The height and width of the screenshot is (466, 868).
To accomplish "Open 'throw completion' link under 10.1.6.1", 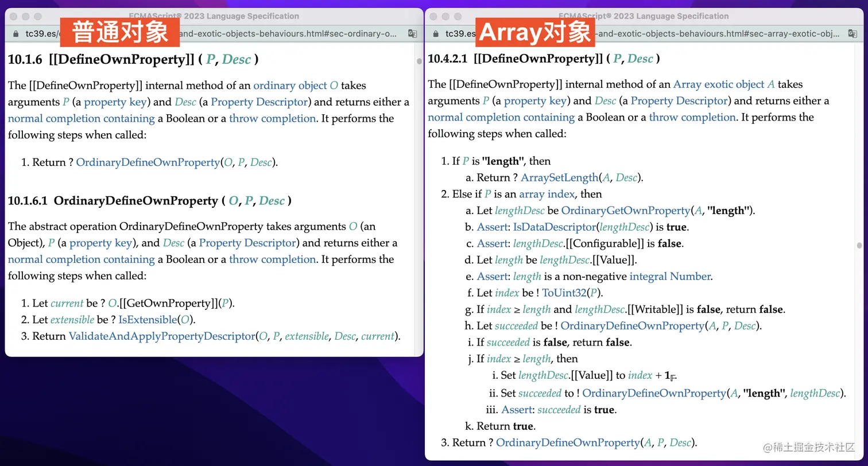I will click(273, 259).
